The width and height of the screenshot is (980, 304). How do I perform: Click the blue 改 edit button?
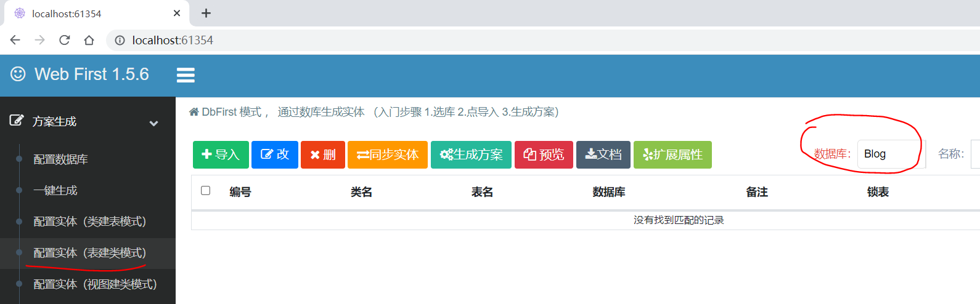[275, 154]
